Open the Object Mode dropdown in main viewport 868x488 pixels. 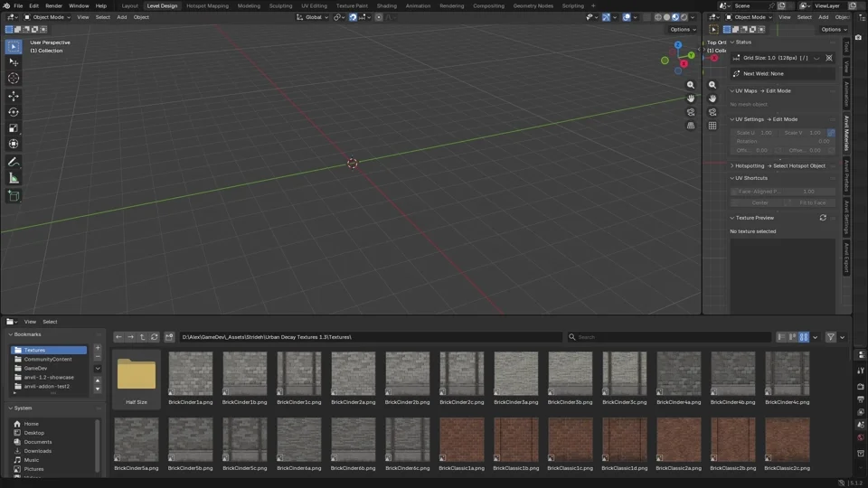point(46,17)
